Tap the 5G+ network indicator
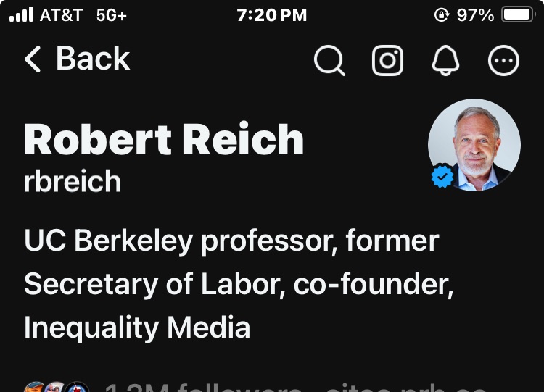Screen dimensions: 544x392 (x=112, y=14)
